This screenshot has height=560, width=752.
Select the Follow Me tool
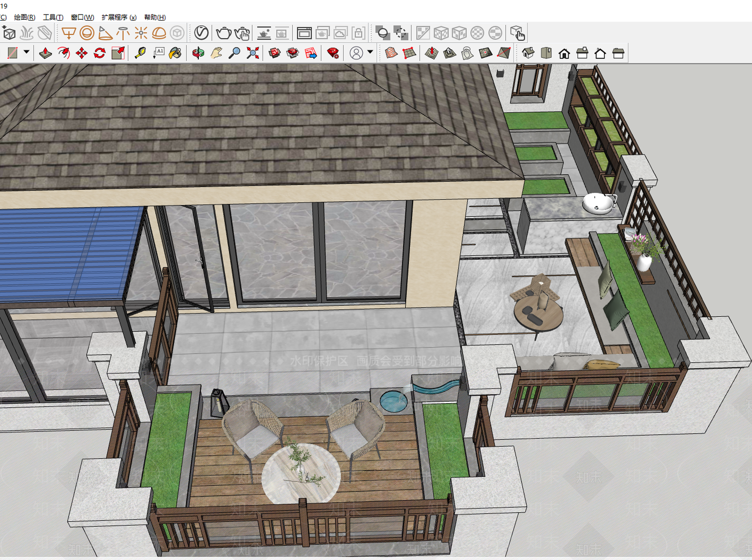(x=63, y=53)
